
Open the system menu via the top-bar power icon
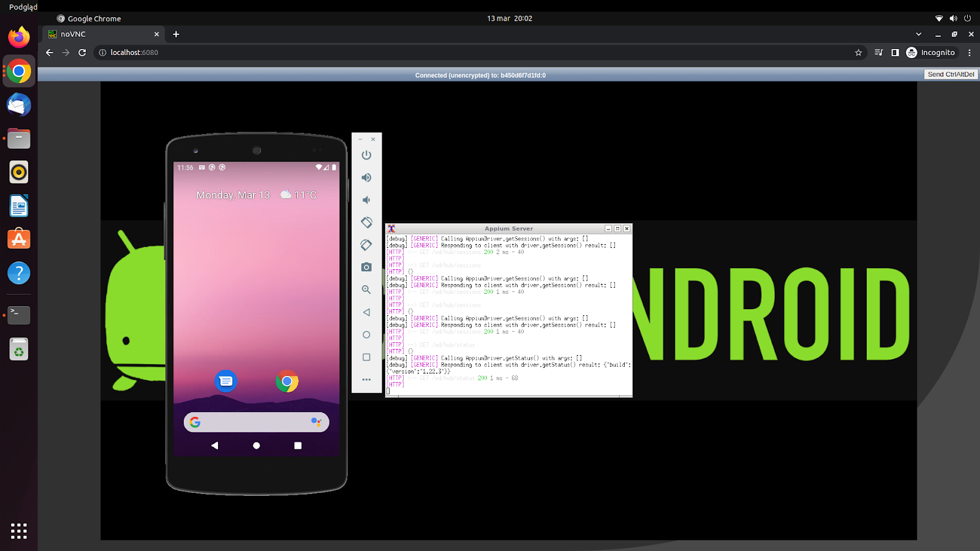tap(968, 18)
